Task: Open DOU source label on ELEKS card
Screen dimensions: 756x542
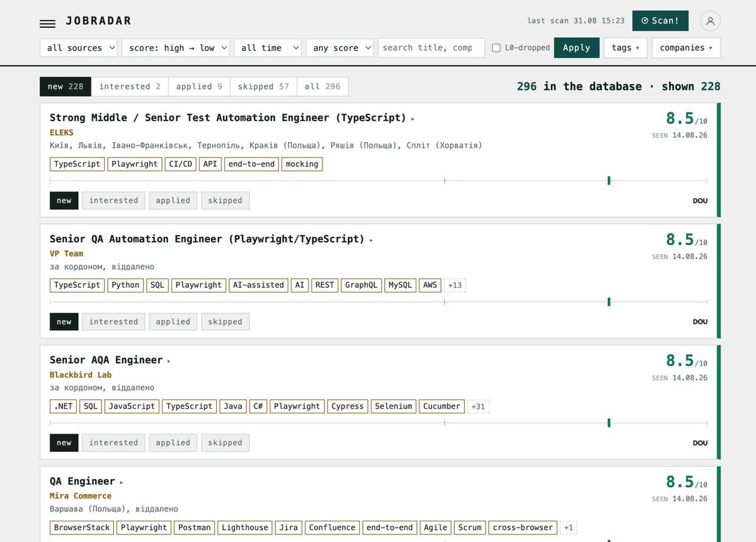Action: point(700,201)
